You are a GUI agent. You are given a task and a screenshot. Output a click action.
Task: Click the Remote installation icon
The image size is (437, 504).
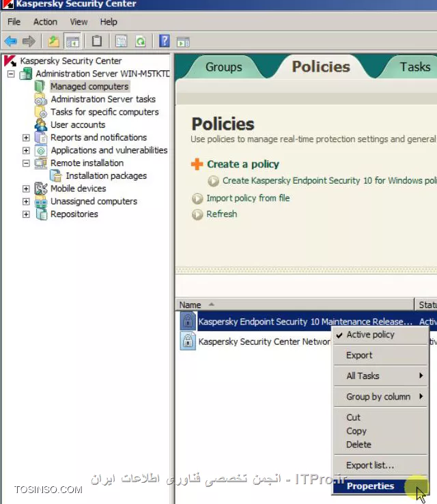(x=40, y=163)
